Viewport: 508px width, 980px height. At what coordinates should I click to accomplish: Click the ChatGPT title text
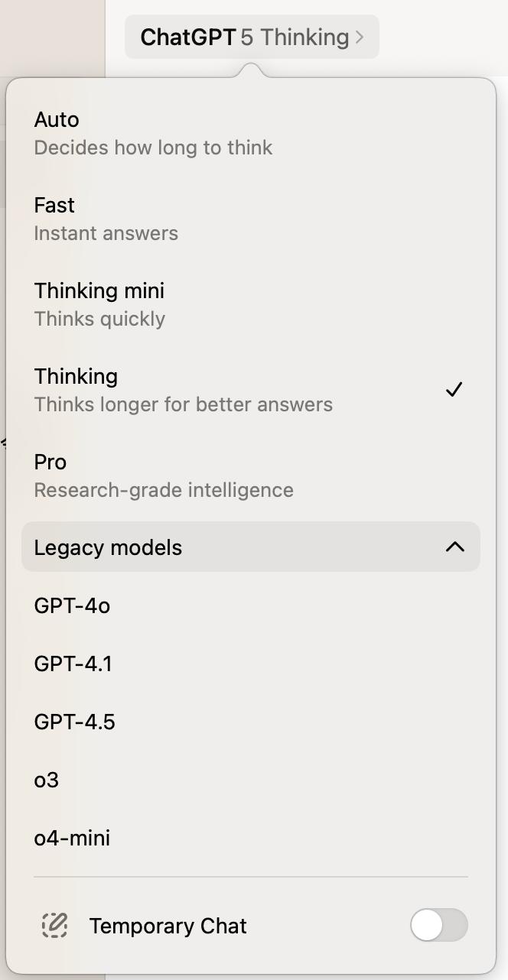click(187, 37)
